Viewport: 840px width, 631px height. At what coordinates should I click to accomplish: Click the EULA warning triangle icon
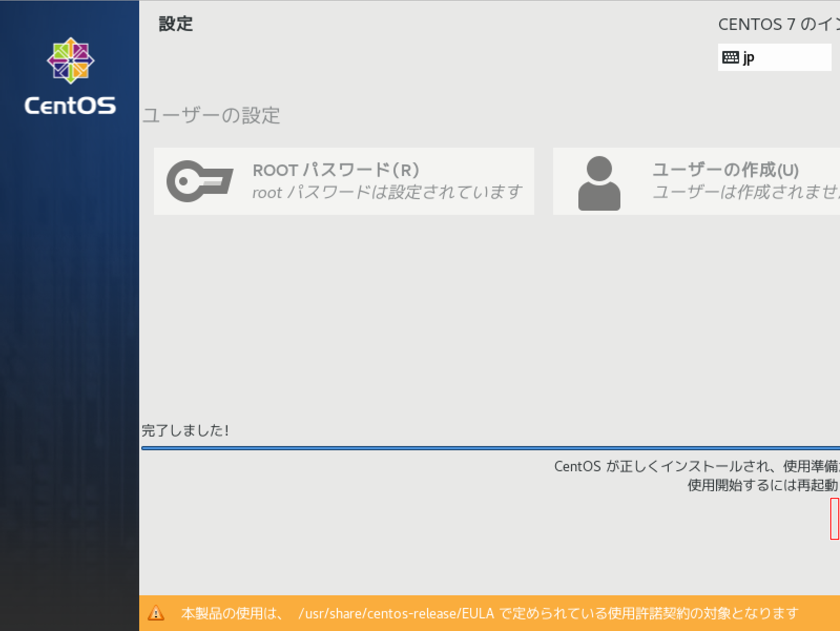click(x=156, y=613)
